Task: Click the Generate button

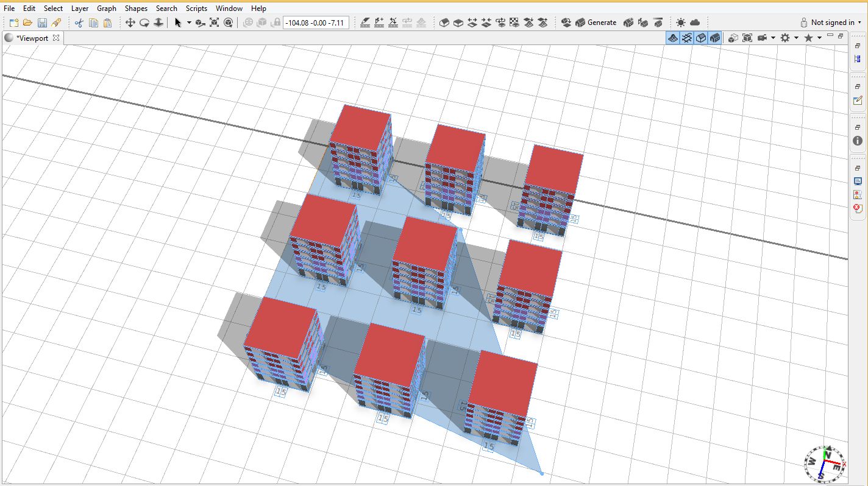Action: click(596, 23)
